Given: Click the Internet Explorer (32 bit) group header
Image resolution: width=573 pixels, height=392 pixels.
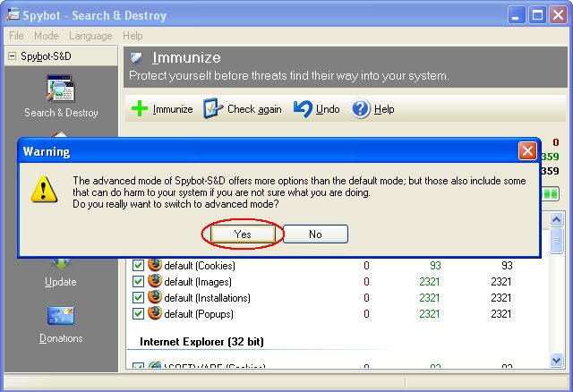Looking at the screenshot, I should [201, 342].
